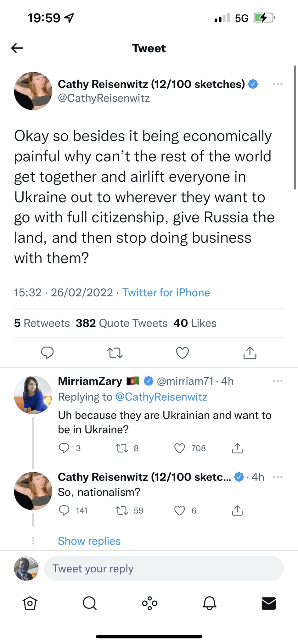298x644 pixels.
Task: Open Spaces tab in bottom navigation
Action: pyautogui.click(x=149, y=603)
